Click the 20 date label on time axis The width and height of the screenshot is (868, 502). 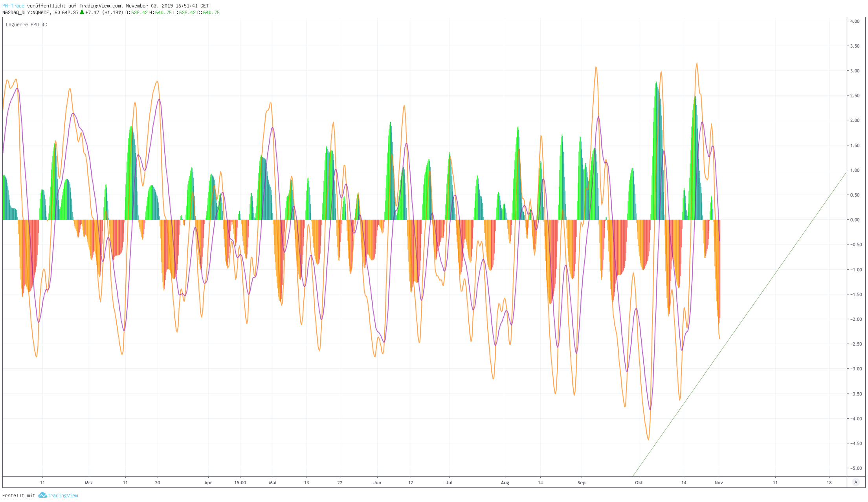click(x=158, y=483)
